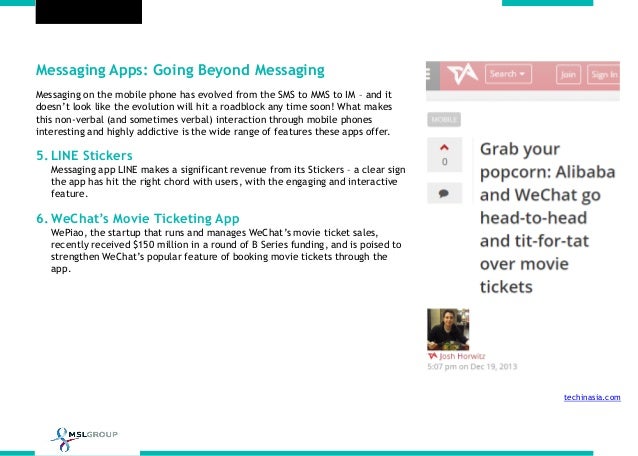Open comments via speech bubble icon

444,193
